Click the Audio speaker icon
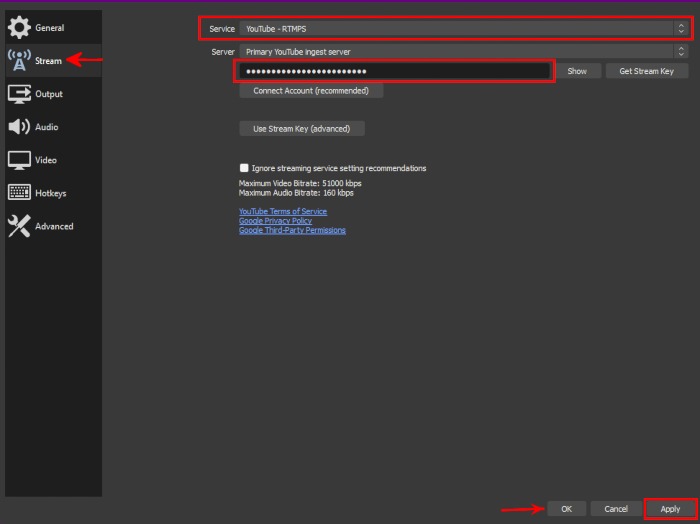This screenshot has width=700, height=524. (19, 127)
